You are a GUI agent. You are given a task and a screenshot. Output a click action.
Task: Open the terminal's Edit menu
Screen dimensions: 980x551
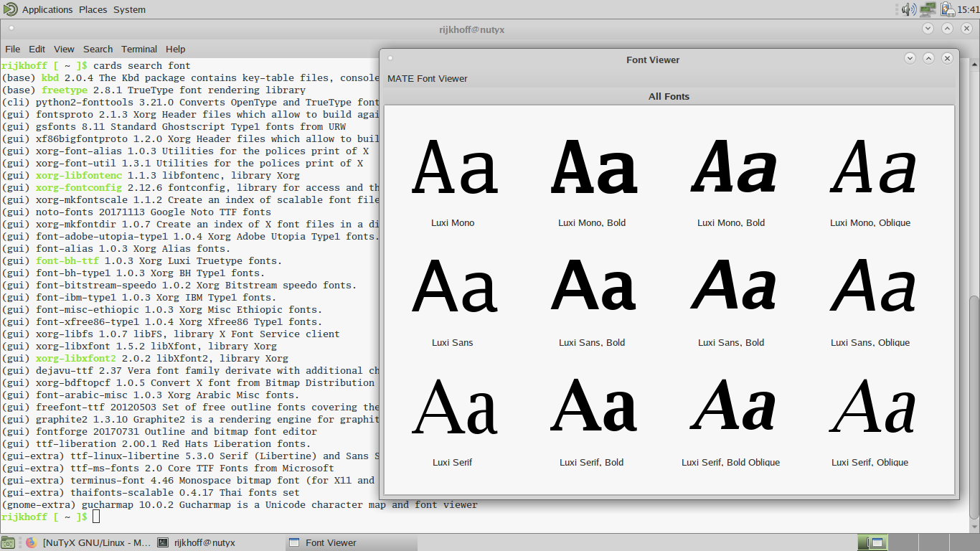point(37,50)
